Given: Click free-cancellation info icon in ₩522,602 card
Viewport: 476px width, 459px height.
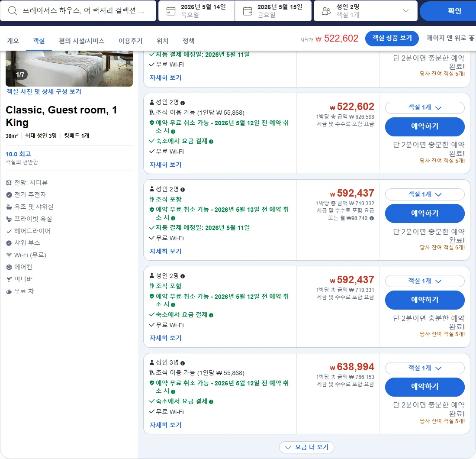Looking at the screenshot, I should tap(173, 132).
